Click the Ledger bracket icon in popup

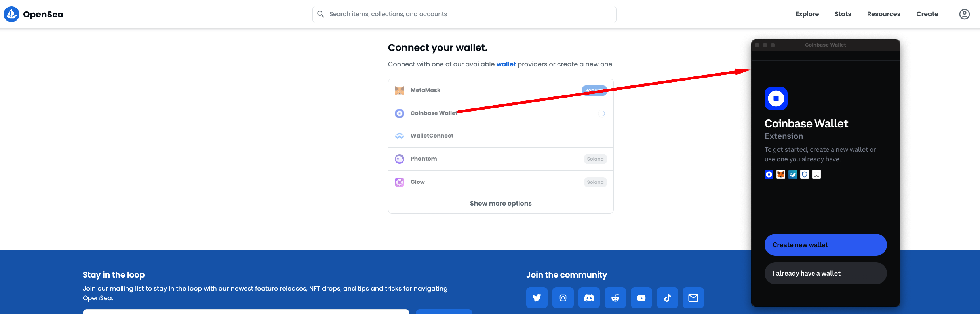pyautogui.click(x=816, y=174)
